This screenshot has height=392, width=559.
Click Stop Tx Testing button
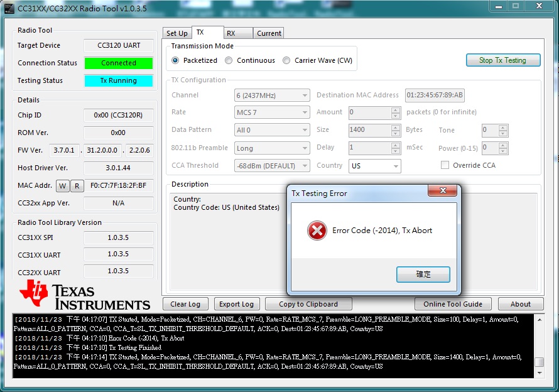(x=503, y=60)
